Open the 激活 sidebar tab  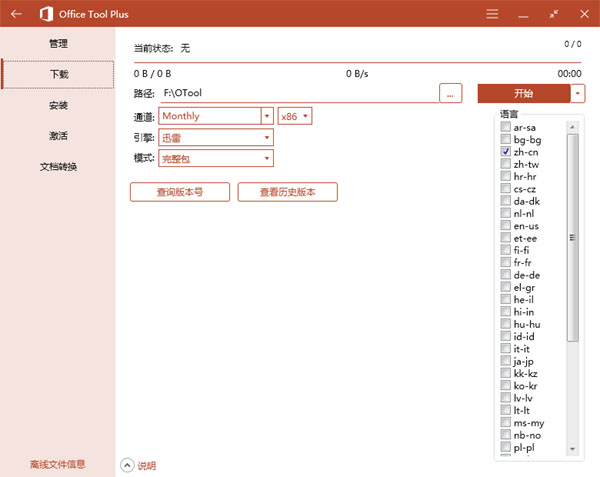(58, 136)
